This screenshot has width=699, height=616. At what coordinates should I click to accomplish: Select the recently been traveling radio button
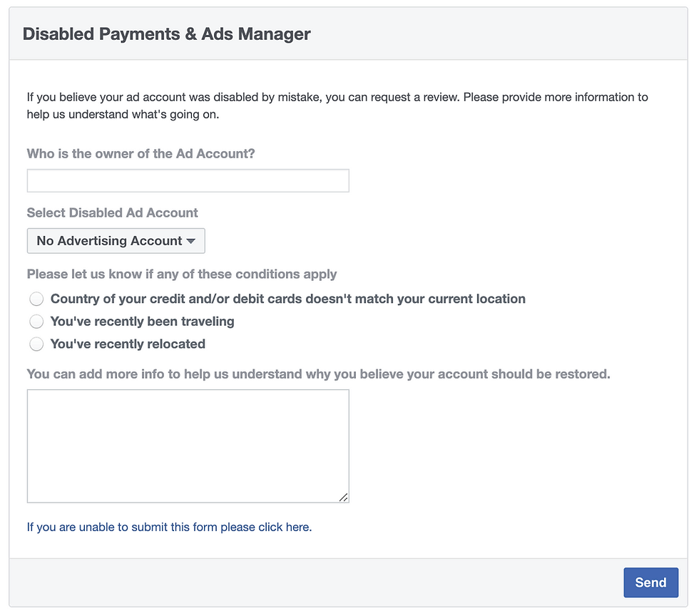coord(36,322)
